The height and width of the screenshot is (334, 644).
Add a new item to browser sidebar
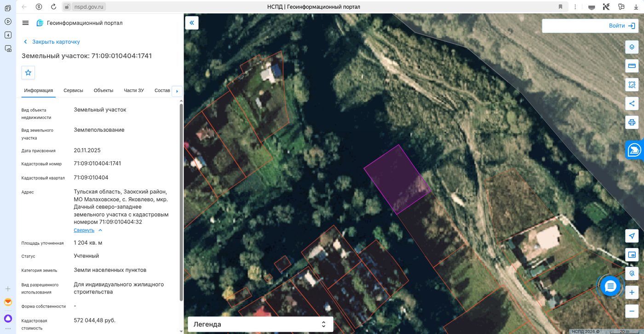tap(8, 289)
